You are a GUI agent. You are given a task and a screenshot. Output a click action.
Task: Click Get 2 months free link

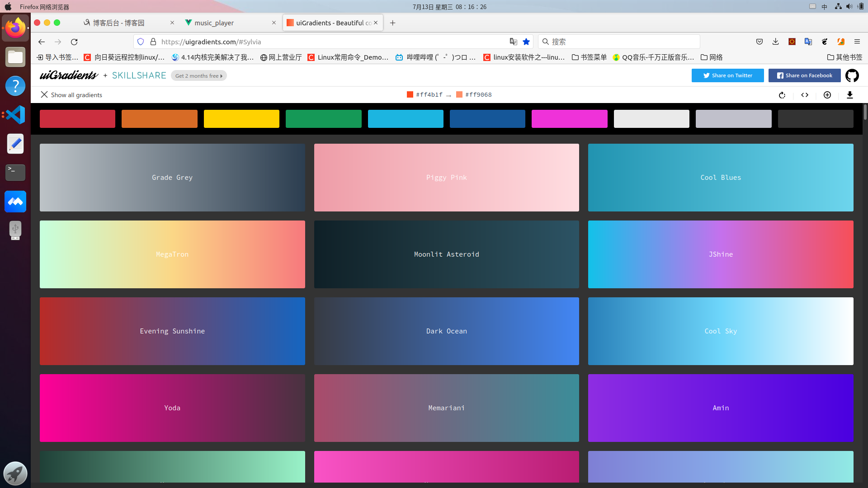pos(199,75)
